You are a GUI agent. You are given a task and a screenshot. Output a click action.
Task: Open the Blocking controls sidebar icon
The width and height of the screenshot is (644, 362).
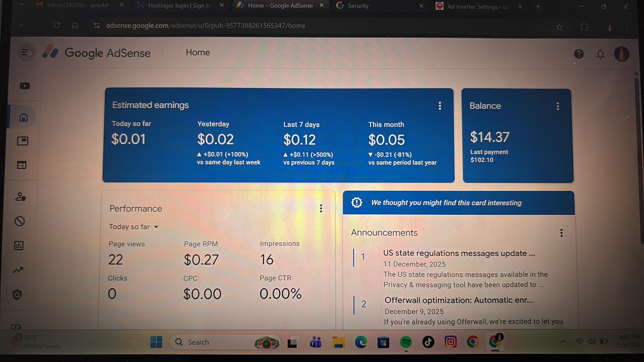[x=20, y=221]
